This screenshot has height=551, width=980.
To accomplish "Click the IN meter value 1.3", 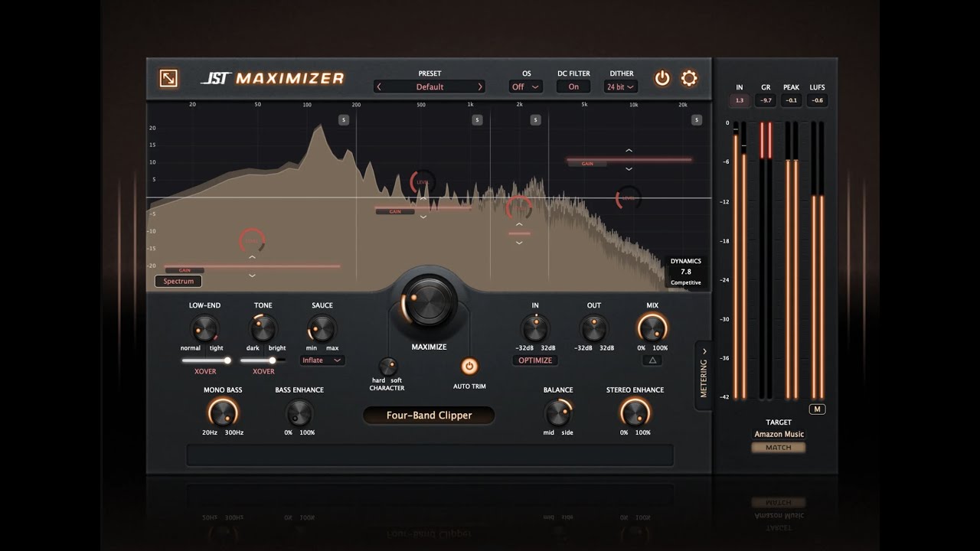I will coord(740,100).
